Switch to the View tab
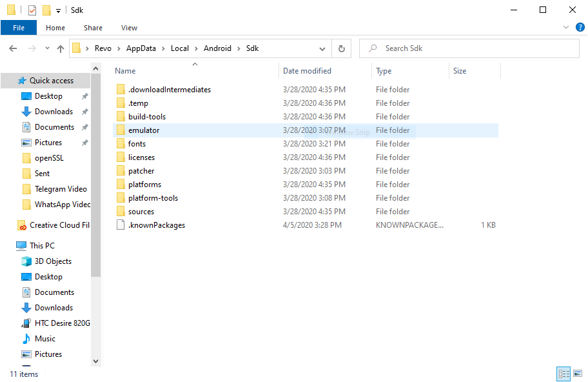Image resolution: width=588 pixels, height=382 pixels. tap(129, 28)
